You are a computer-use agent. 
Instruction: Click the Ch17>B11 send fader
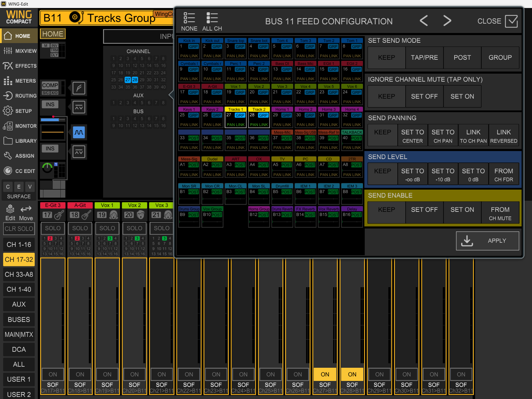(x=53, y=313)
